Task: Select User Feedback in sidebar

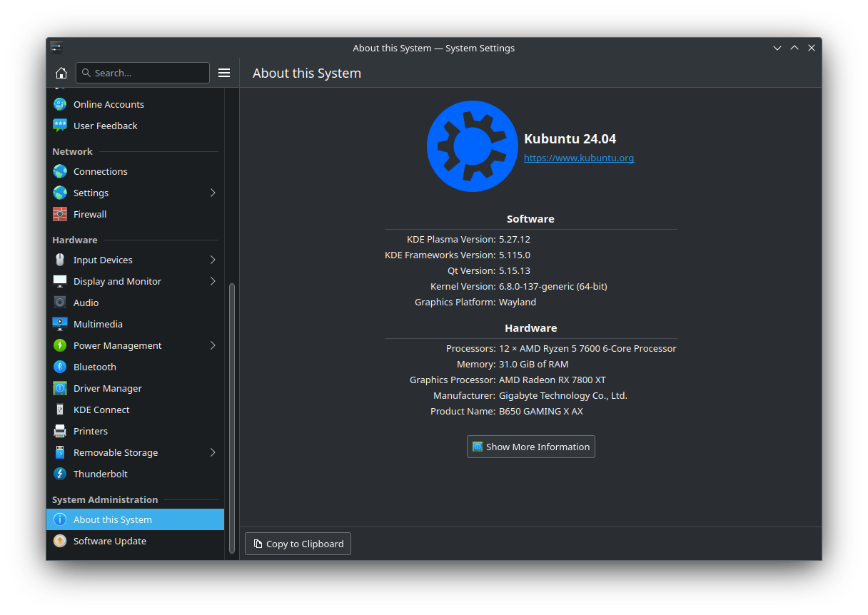Action: (135, 126)
